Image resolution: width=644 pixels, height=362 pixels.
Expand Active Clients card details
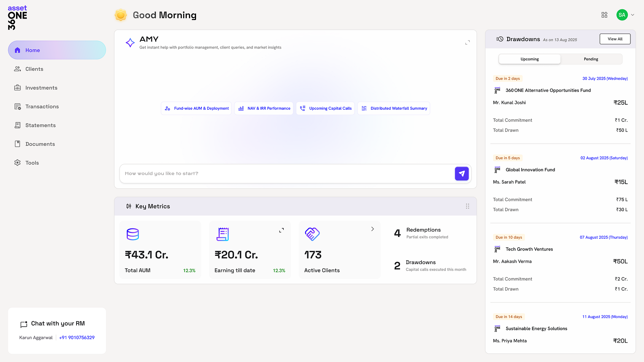point(372,229)
